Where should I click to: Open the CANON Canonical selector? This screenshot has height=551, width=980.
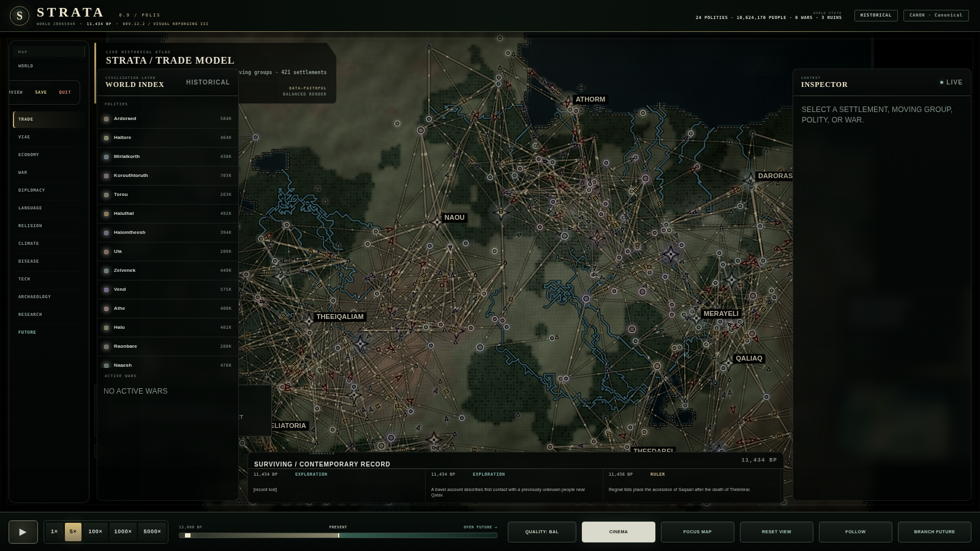(936, 15)
